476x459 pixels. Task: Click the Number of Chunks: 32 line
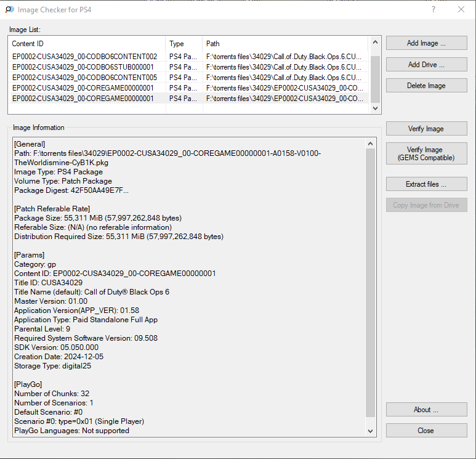[x=52, y=394]
